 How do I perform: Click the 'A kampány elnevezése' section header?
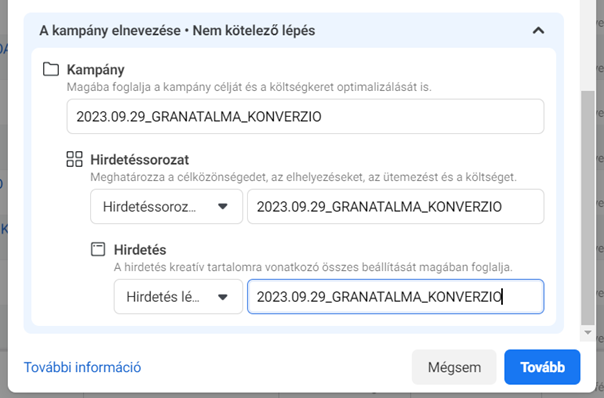point(177,30)
